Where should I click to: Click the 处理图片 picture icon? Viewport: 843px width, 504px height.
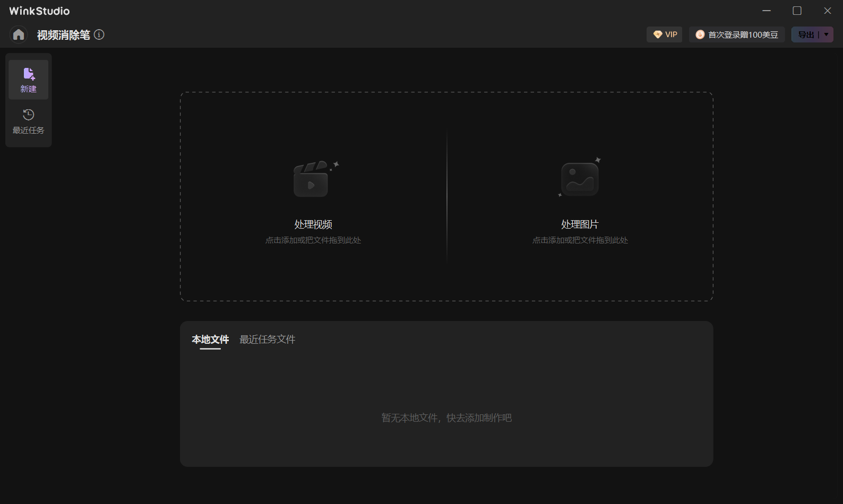point(580,178)
